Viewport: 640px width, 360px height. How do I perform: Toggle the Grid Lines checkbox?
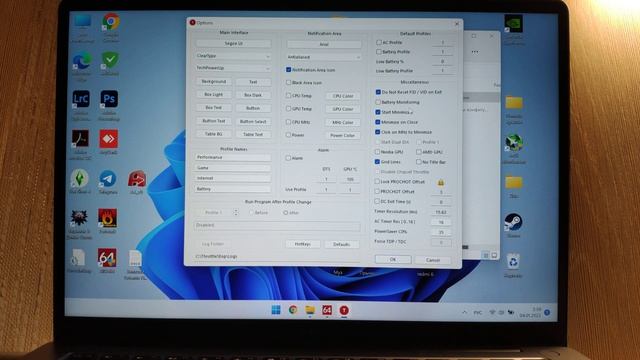[x=377, y=162]
